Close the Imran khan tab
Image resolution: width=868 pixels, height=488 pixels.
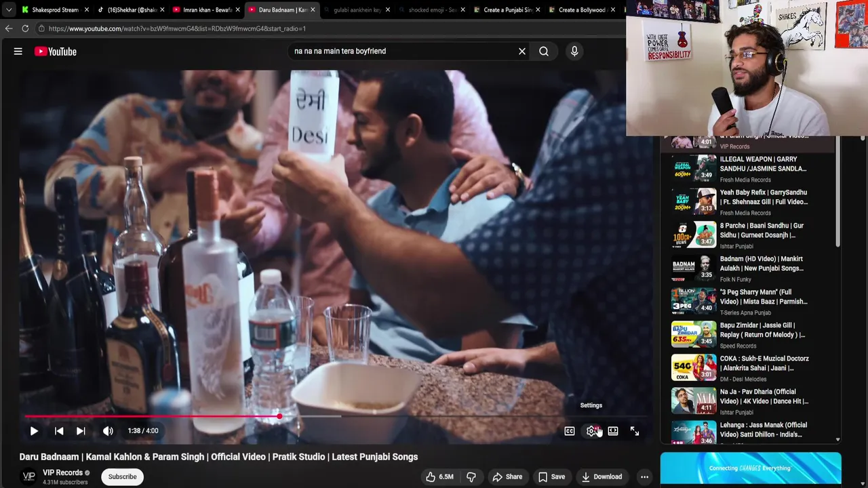[x=237, y=10]
